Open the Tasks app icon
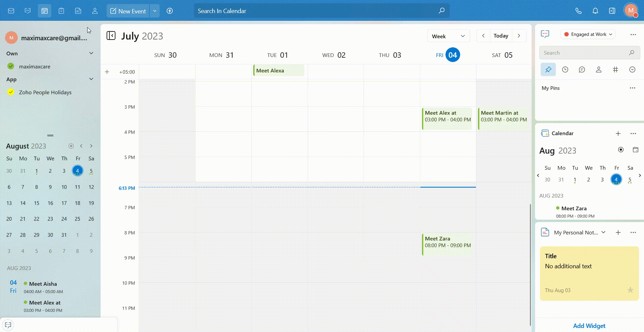The image size is (644, 332). pos(61,11)
